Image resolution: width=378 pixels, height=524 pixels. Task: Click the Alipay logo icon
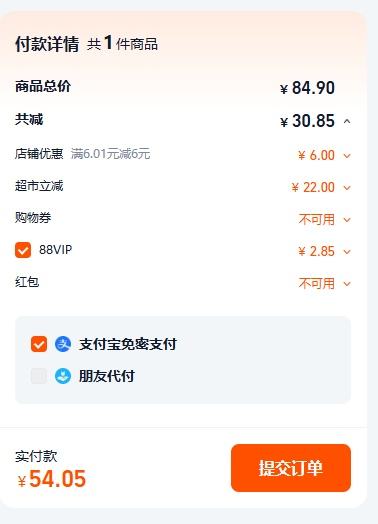[63, 344]
